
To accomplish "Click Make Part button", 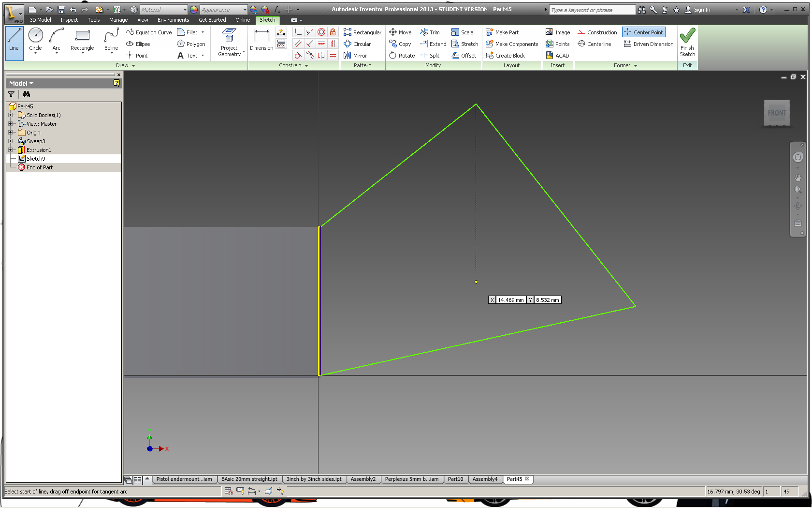I will pyautogui.click(x=502, y=32).
